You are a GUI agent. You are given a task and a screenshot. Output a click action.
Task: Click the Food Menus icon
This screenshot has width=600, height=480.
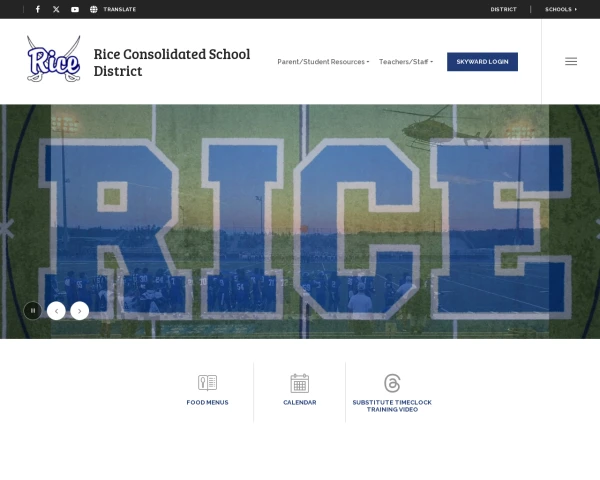[207, 383]
